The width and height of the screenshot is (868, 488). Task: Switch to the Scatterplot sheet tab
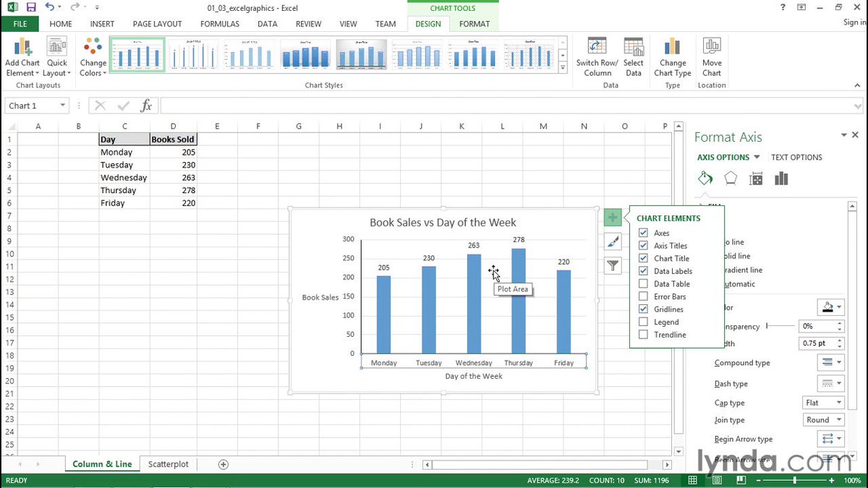169,464
